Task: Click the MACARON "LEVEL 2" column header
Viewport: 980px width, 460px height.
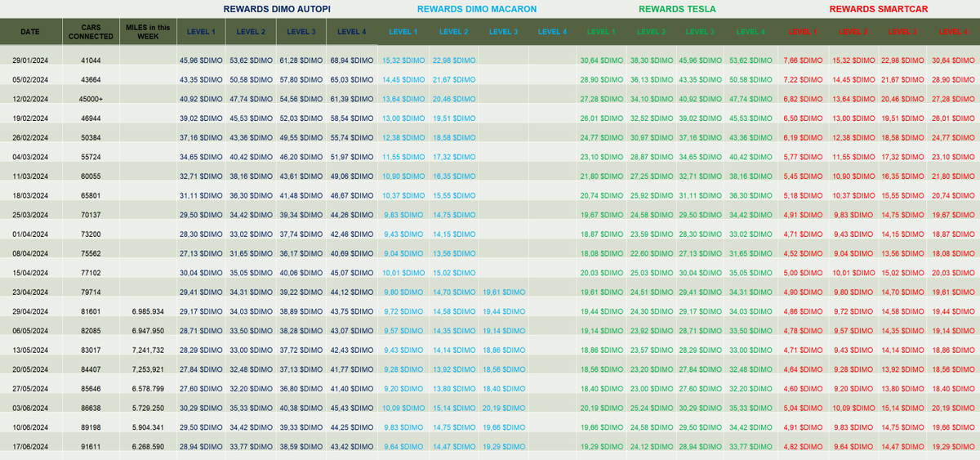Action: 453,32
